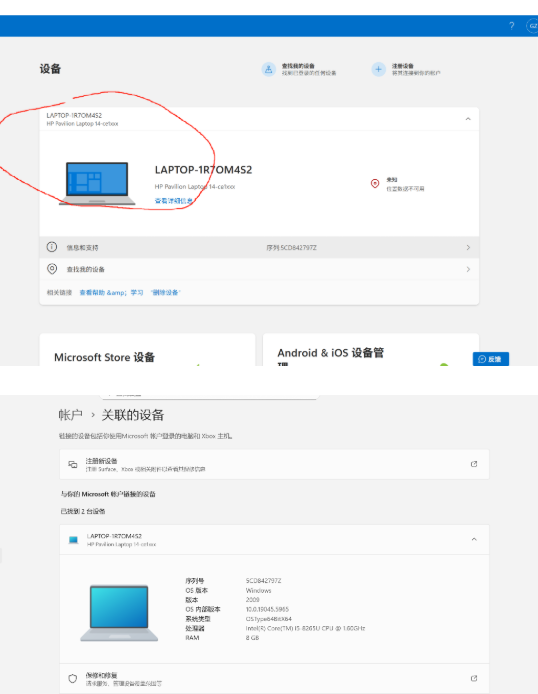The height and width of the screenshot is (694, 538).
Task: Click the 注册新设备 devices icon
Action: tap(73, 464)
